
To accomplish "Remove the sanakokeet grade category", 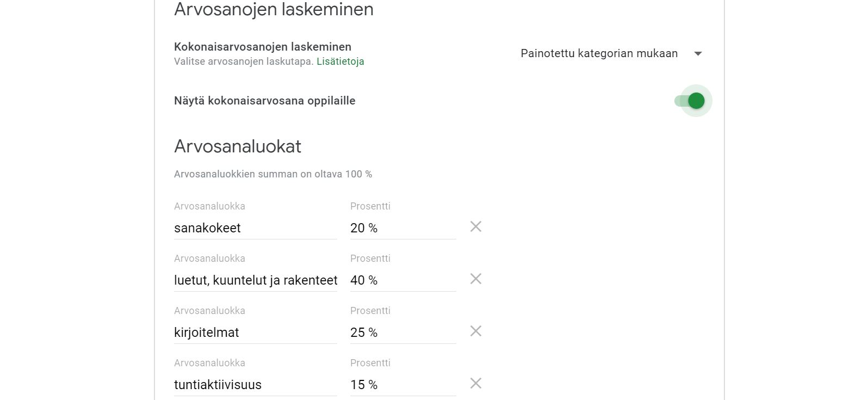I will 476,226.
